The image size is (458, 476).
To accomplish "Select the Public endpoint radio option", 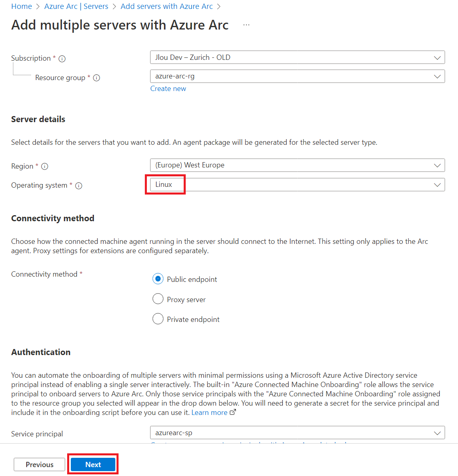I will 158,279.
